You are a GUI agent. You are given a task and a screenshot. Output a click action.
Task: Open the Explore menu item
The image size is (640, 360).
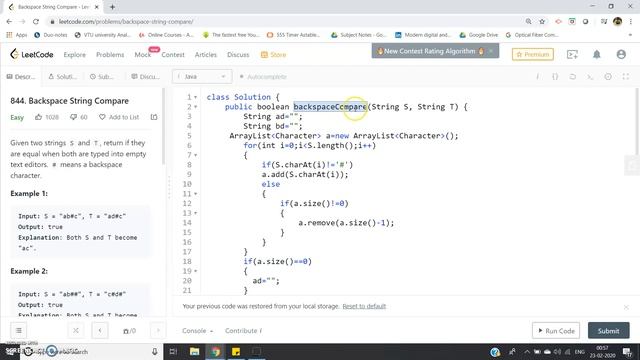[75, 55]
